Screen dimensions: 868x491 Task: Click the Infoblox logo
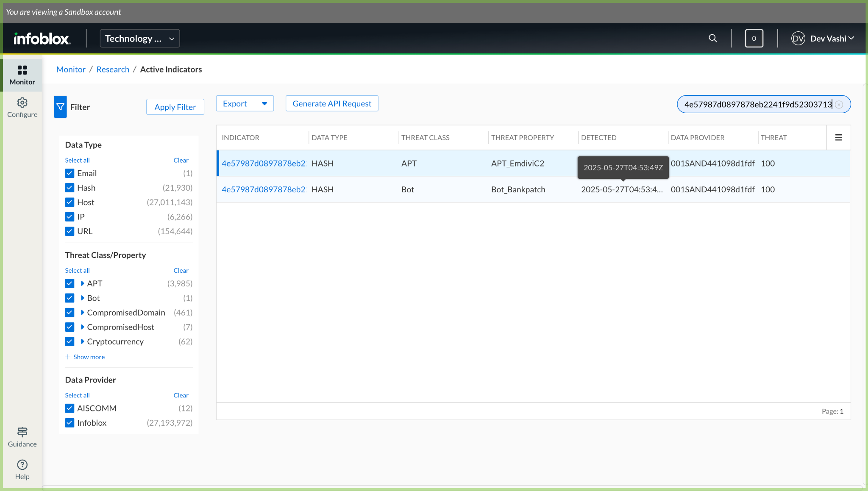[42, 39]
